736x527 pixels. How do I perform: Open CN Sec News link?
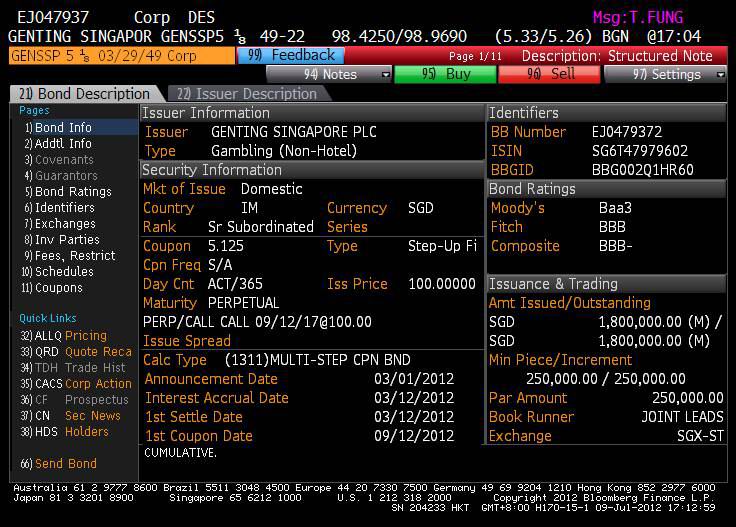[71, 415]
